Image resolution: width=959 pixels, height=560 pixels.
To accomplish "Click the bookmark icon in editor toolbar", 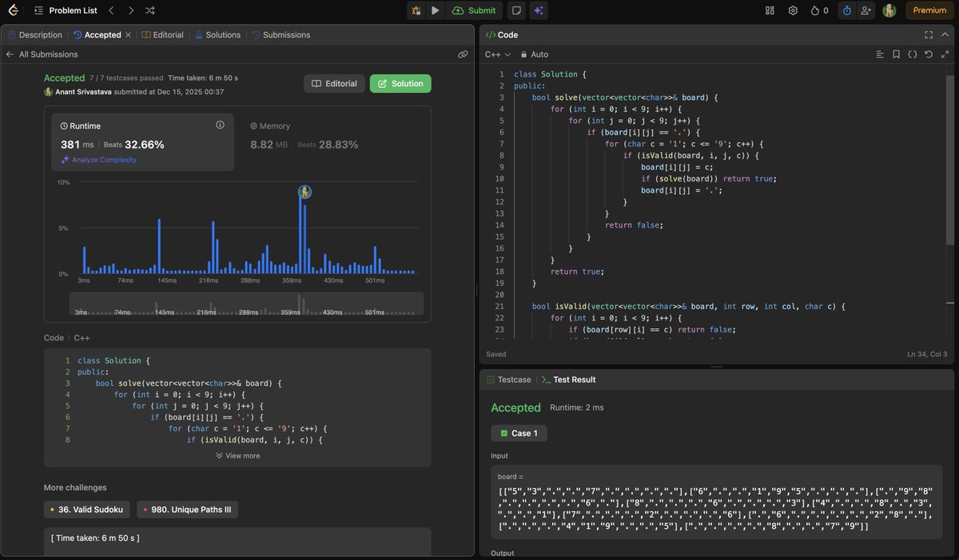I will tap(896, 54).
